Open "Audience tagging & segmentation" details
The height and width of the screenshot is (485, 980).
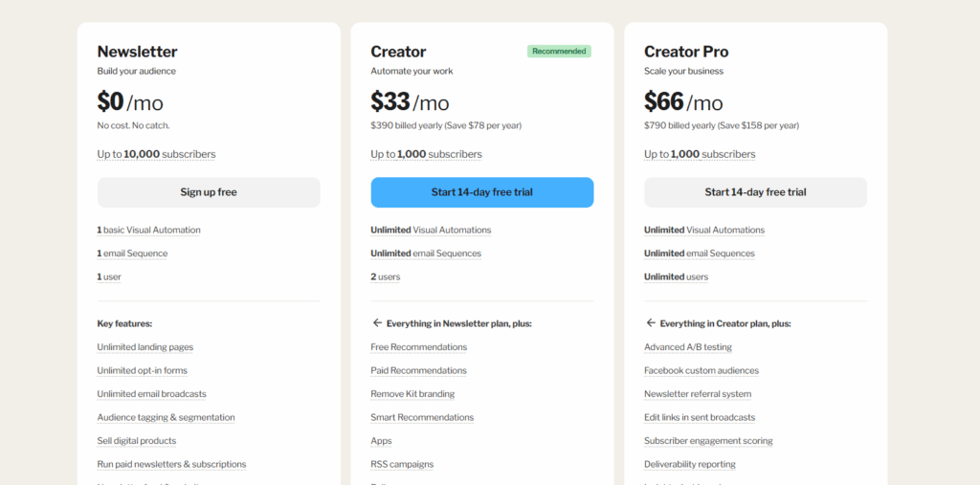click(x=166, y=418)
